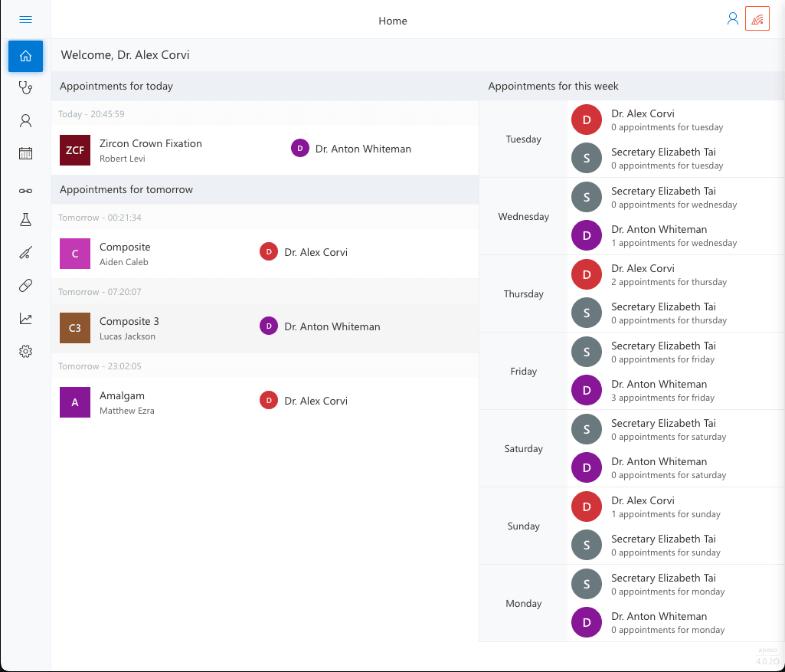
Task: Click the Composite 3 appointment tile
Action: pyautogui.click(x=153, y=326)
